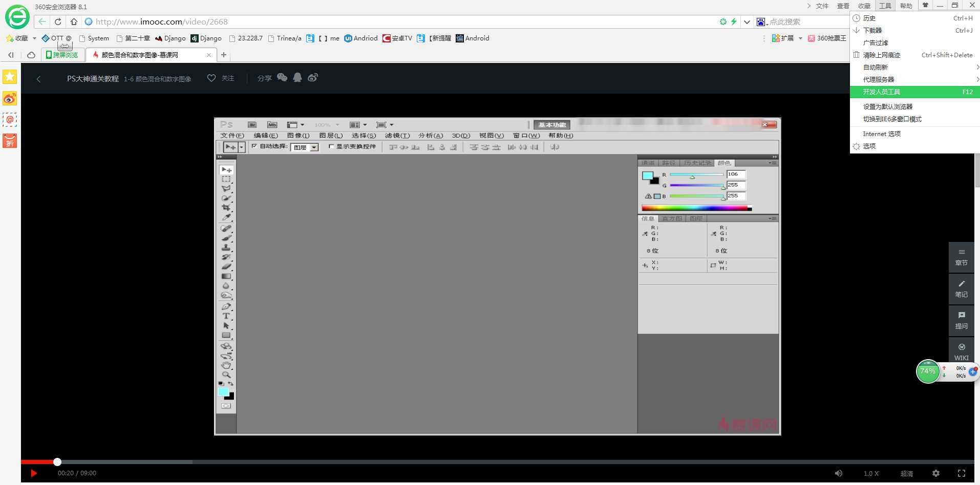
Task: Open the 【新提醒 bookmark
Action: tap(434, 38)
